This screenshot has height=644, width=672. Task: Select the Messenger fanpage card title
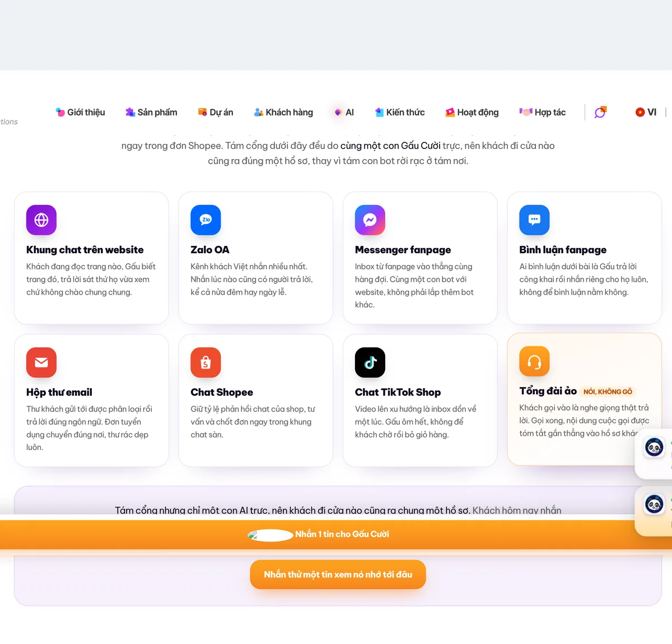[x=403, y=250]
